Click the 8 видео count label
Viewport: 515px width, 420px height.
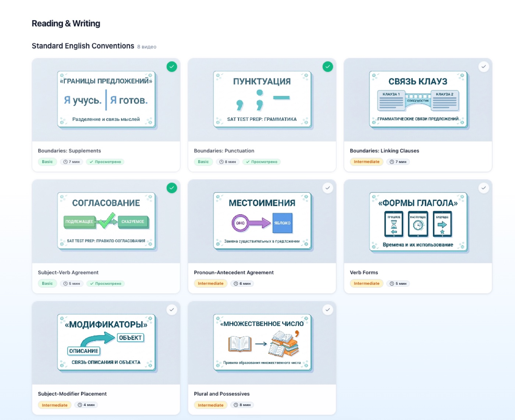tap(147, 47)
